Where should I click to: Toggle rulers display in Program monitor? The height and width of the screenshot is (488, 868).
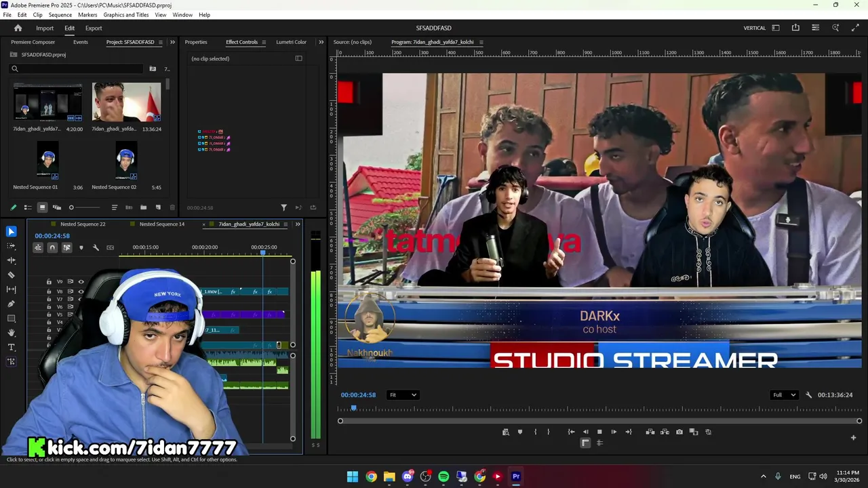tap(585, 443)
